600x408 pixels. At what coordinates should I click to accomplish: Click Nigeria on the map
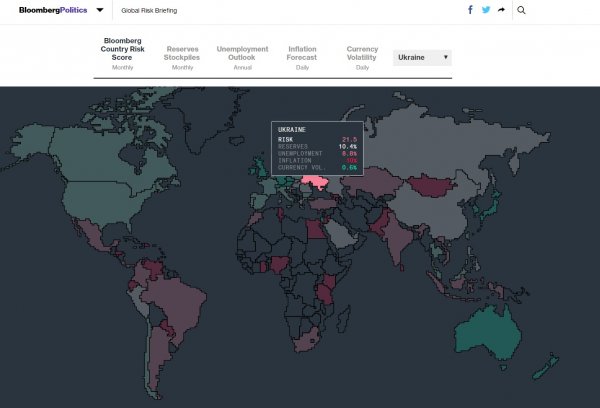coord(280,264)
